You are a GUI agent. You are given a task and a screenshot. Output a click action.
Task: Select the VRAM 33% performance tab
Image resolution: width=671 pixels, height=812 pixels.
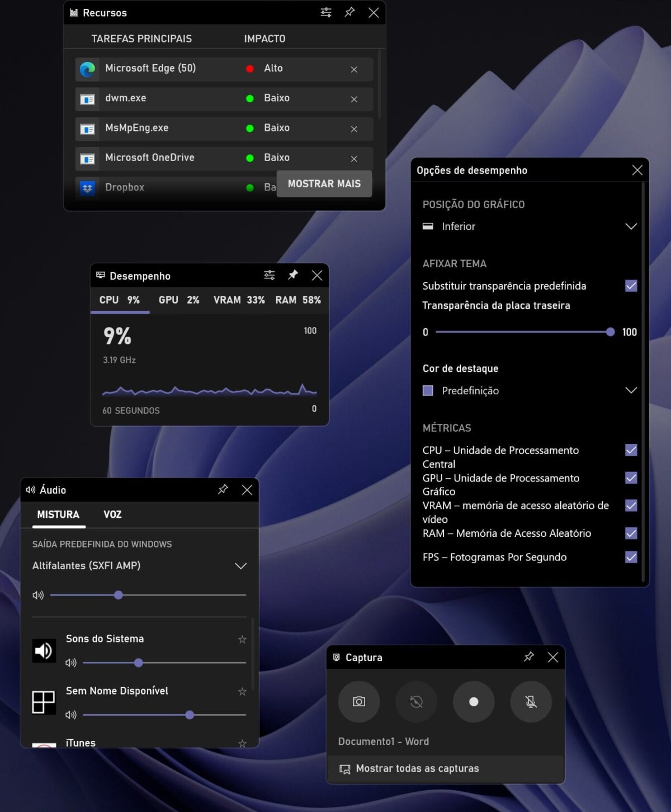click(239, 300)
